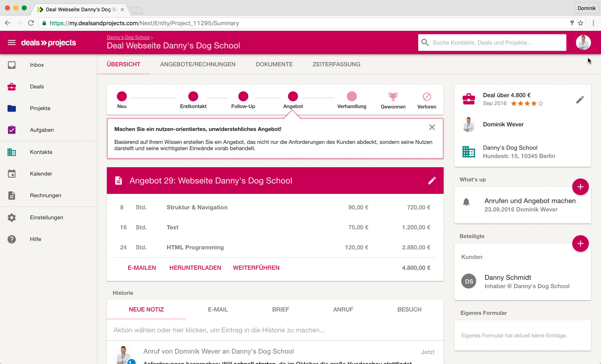Set rating to five stars
601x364 pixels.
point(540,103)
